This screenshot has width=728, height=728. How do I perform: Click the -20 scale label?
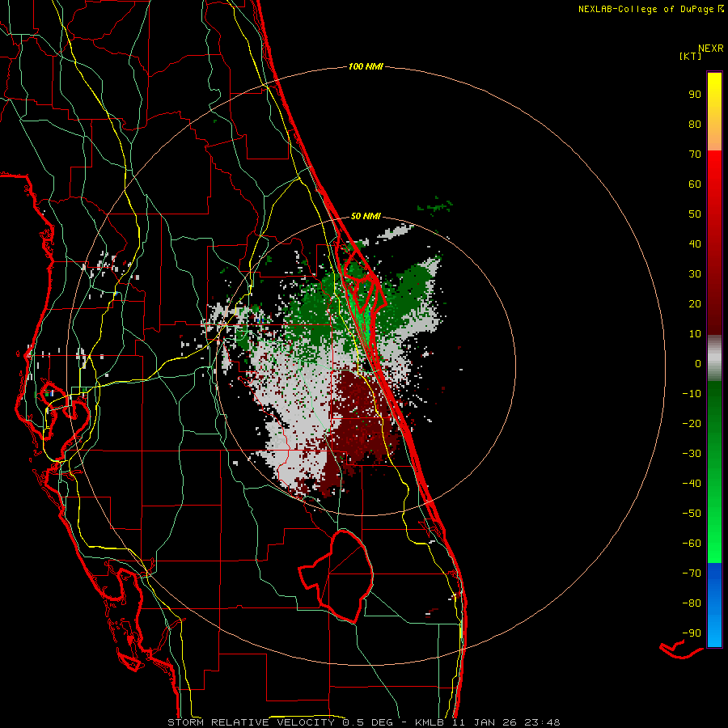pyautogui.click(x=692, y=423)
